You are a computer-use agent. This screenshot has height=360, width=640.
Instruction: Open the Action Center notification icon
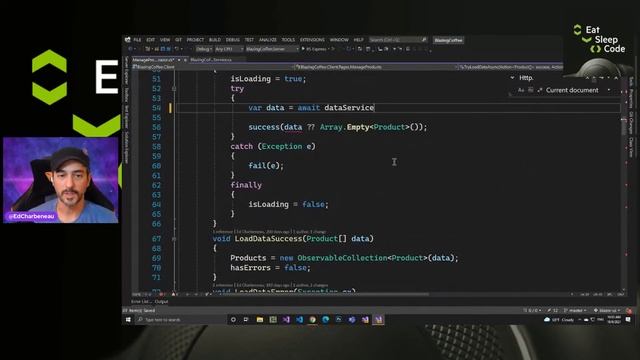coord(628,320)
